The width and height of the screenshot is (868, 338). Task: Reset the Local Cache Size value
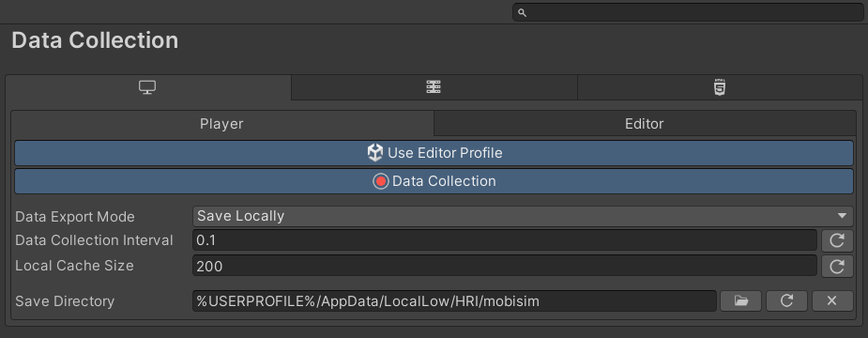click(x=837, y=266)
